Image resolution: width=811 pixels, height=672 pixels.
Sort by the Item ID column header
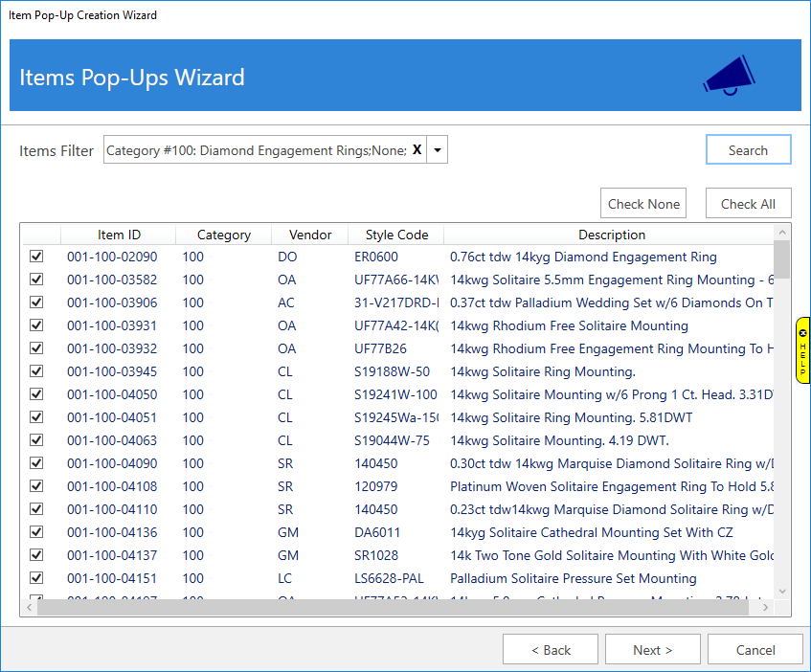(x=119, y=235)
